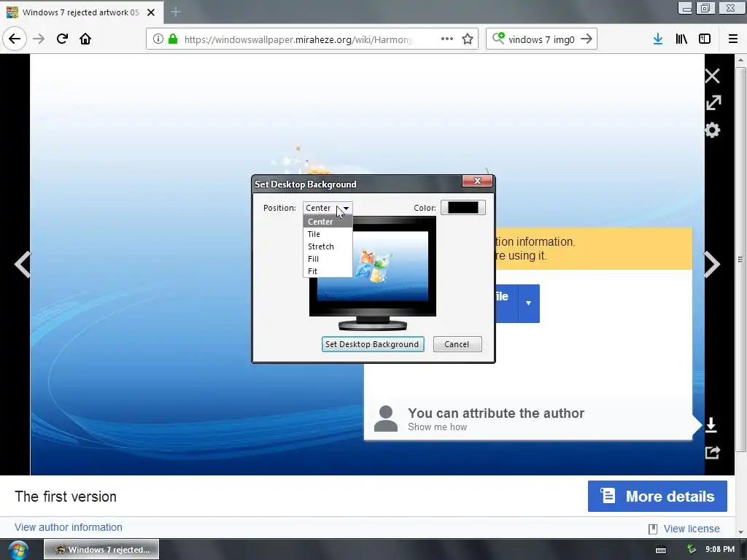The height and width of the screenshot is (560, 747).
Task: Select Firefox taskbar button Windows 7 rejected
Action: (101, 550)
